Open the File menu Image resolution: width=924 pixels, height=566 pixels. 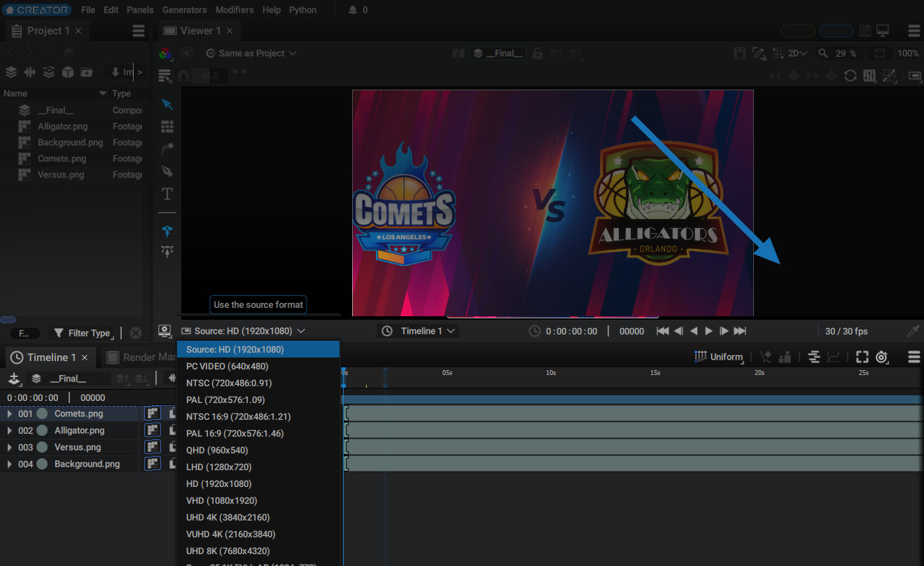coord(88,10)
